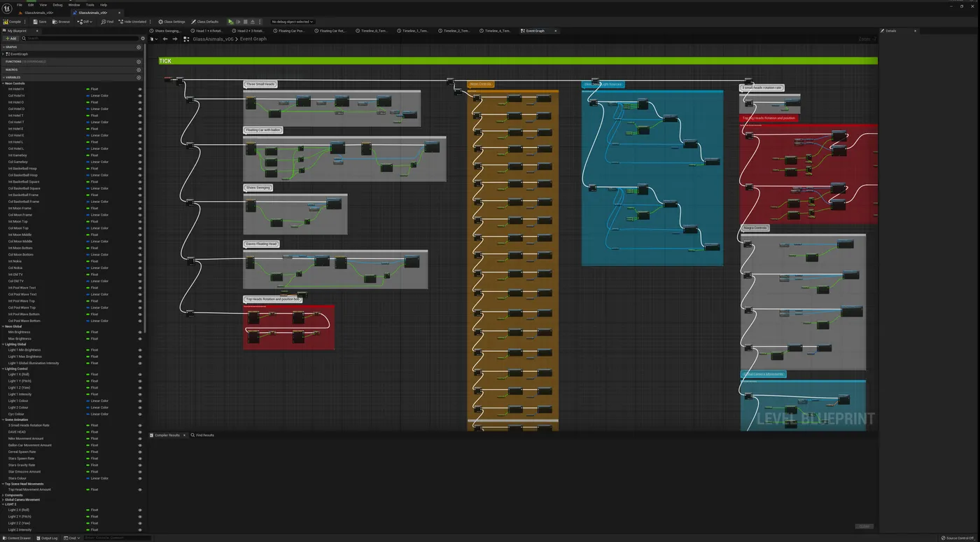Image resolution: width=980 pixels, height=542 pixels.
Task: Click the Add button in My Blueprint
Action: pyautogui.click(x=10, y=39)
